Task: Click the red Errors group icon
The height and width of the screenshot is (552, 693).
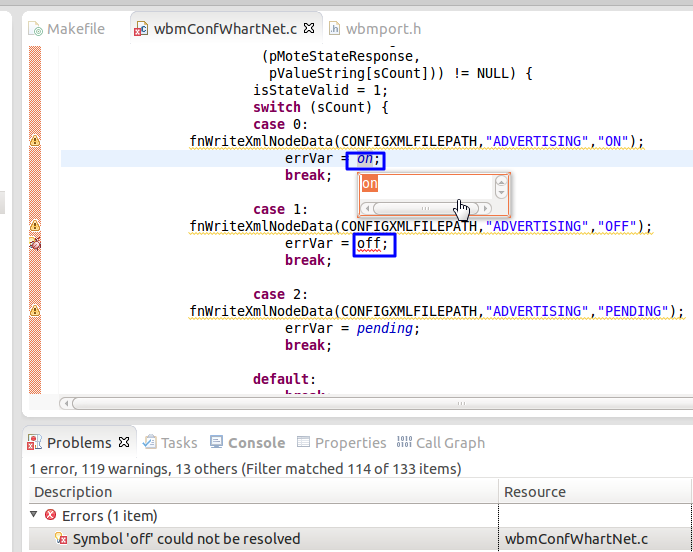Action: [51, 515]
